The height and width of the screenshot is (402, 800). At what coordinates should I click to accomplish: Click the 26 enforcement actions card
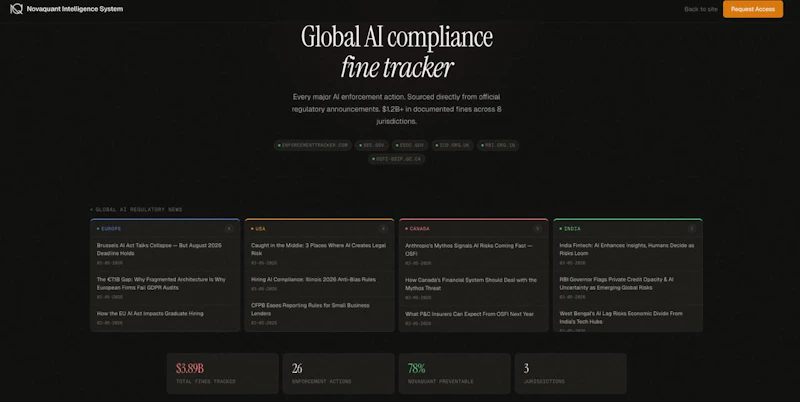(x=338, y=373)
